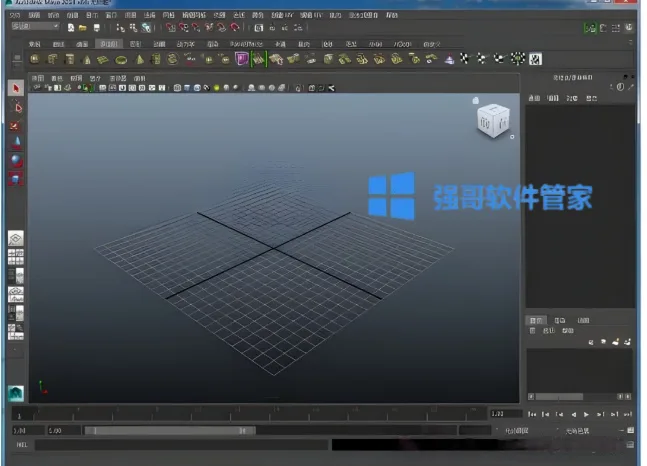The width and height of the screenshot is (647, 466).
Task: Open first tab in channel box header
Action: [x=534, y=98]
